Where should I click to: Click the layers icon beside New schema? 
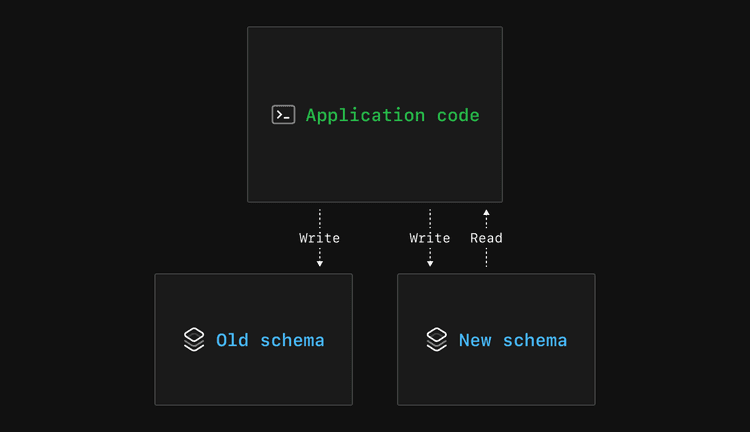[x=436, y=340]
